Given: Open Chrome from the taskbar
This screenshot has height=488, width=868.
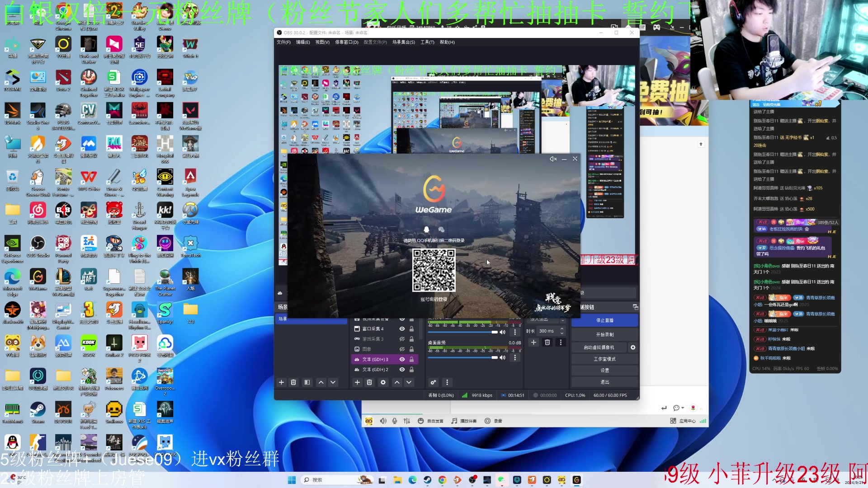Looking at the screenshot, I should coord(442,480).
